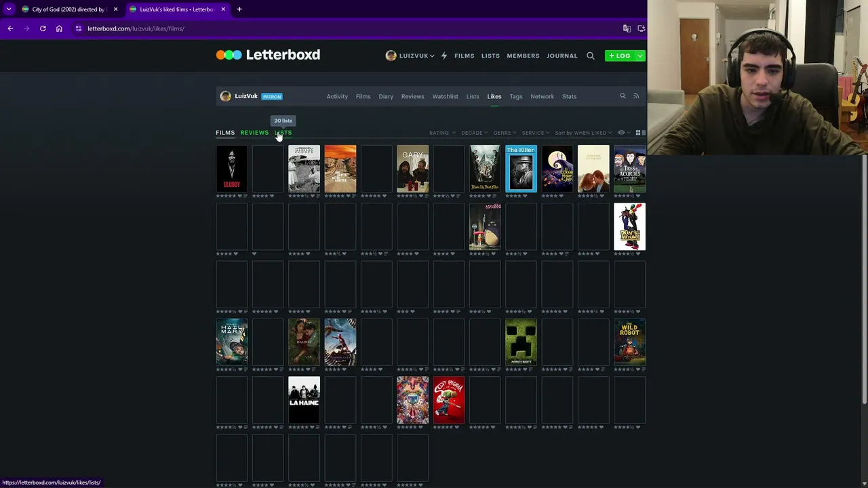Viewport: 868px width, 488px height.
Task: Expand the LUIZVUK account menu
Action: (x=410, y=56)
